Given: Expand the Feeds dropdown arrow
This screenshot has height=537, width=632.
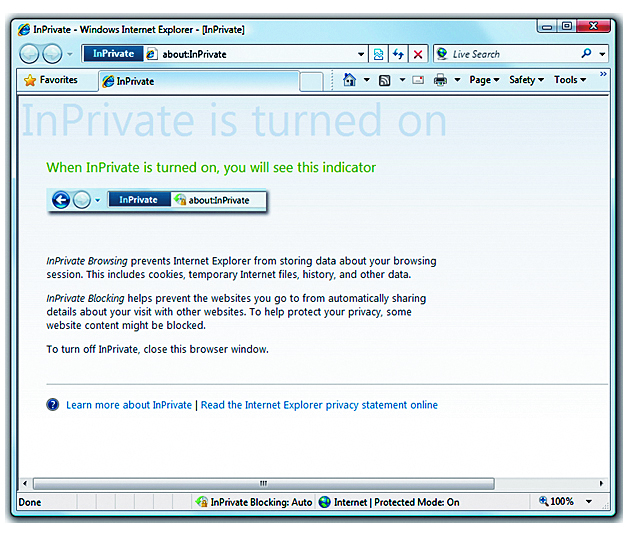Looking at the screenshot, I should tap(402, 80).
